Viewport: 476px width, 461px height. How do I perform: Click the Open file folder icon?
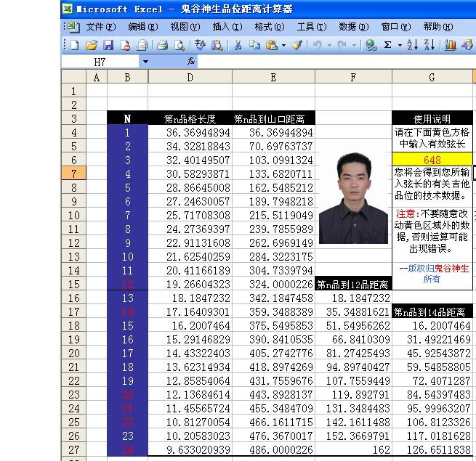[91, 45]
